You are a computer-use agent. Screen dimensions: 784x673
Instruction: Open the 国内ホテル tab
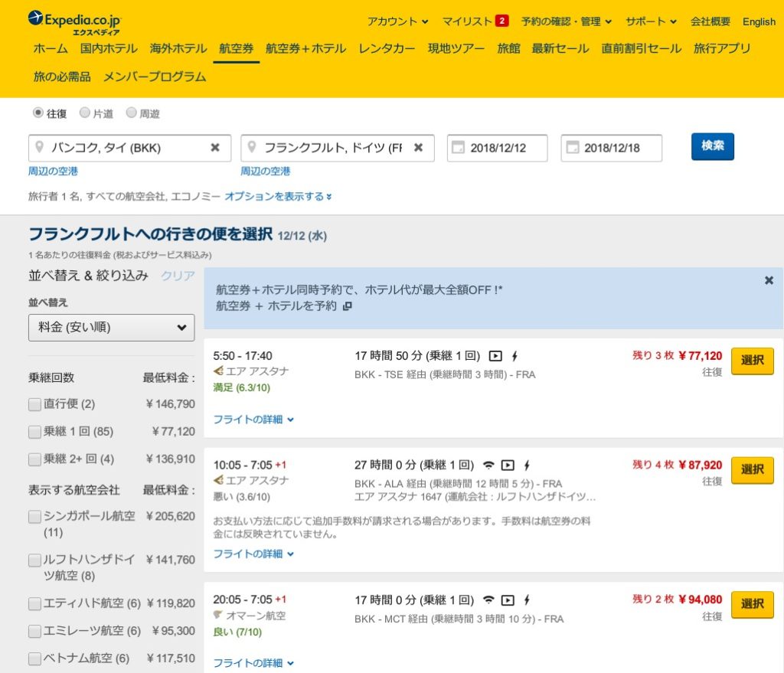coord(109,48)
